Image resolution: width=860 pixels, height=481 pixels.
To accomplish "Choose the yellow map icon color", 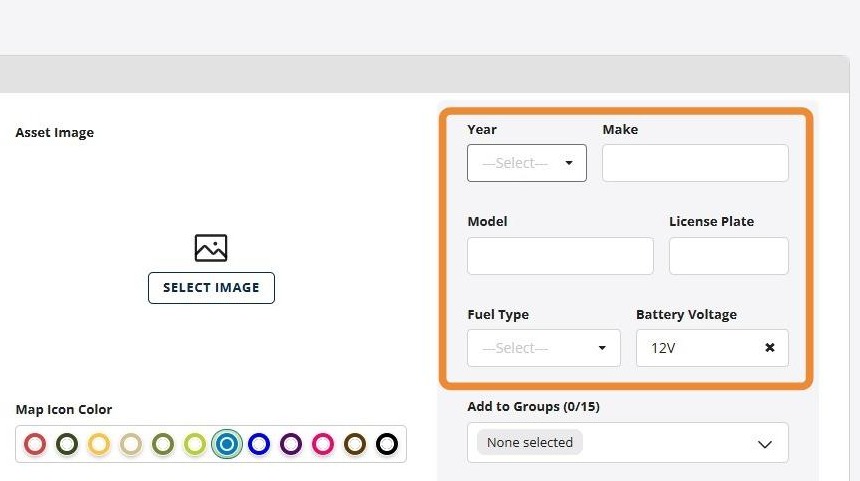I will point(99,444).
